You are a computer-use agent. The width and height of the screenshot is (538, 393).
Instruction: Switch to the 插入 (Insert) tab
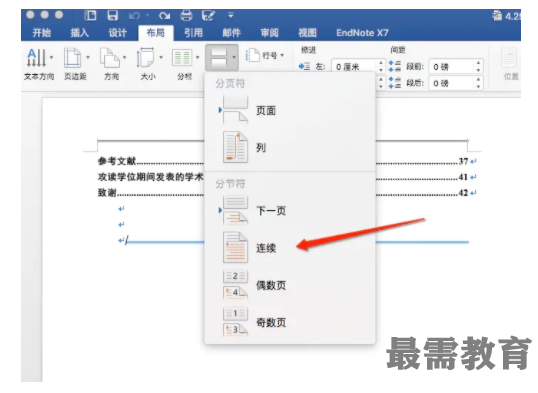[80, 33]
